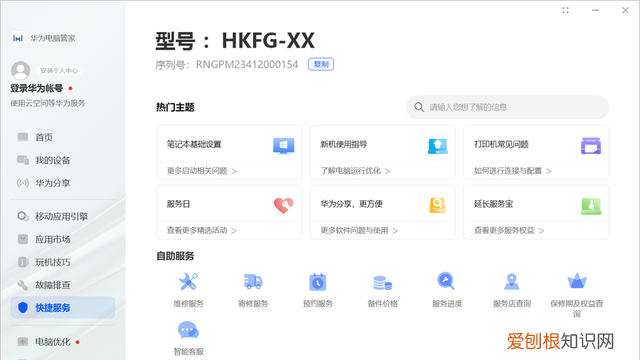Expand 了解电脑运行优化 link
Viewport: 640px width, 360px height.
[355, 171]
